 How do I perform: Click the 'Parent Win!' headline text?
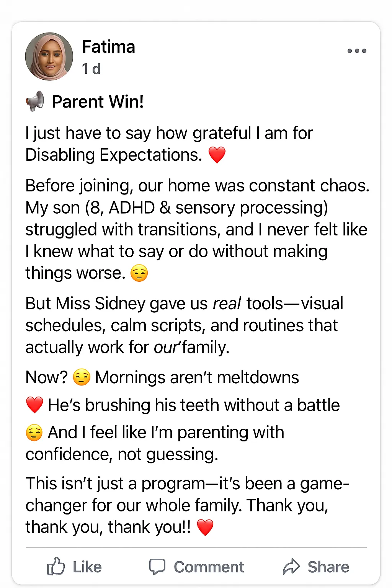(98, 102)
